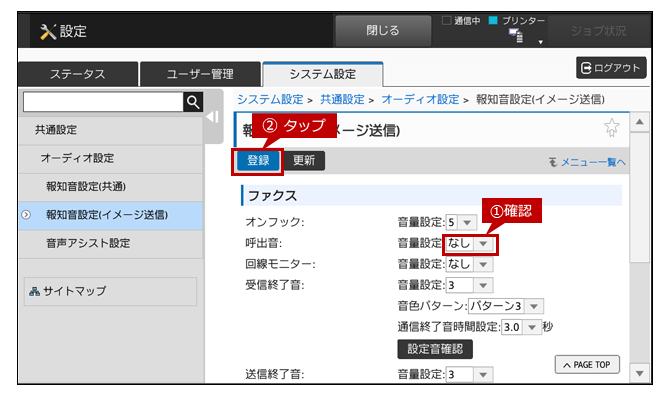The height and width of the screenshot is (396, 670).
Task: Tap the 閉じる button
Action: click(x=383, y=31)
